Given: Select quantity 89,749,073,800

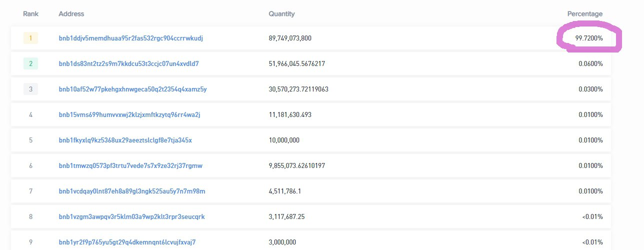Looking at the screenshot, I should click(290, 38).
